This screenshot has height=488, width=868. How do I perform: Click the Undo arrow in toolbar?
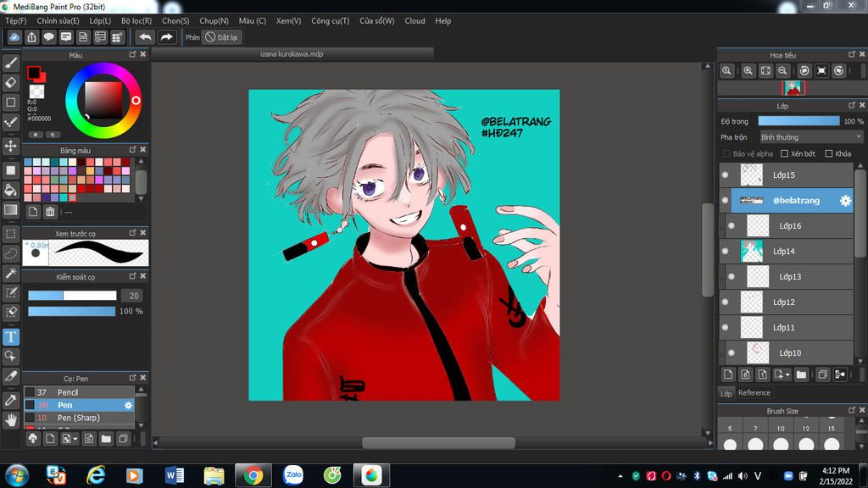tap(145, 37)
